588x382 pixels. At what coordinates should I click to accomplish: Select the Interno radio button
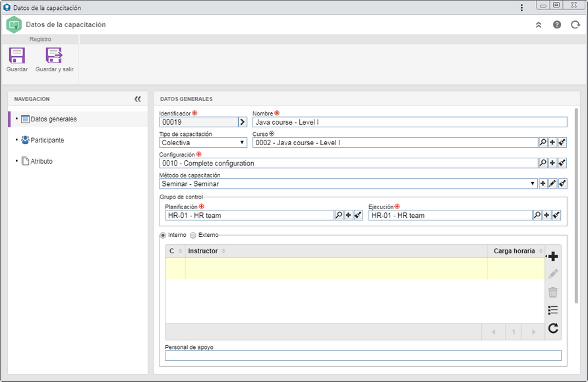[x=163, y=236]
